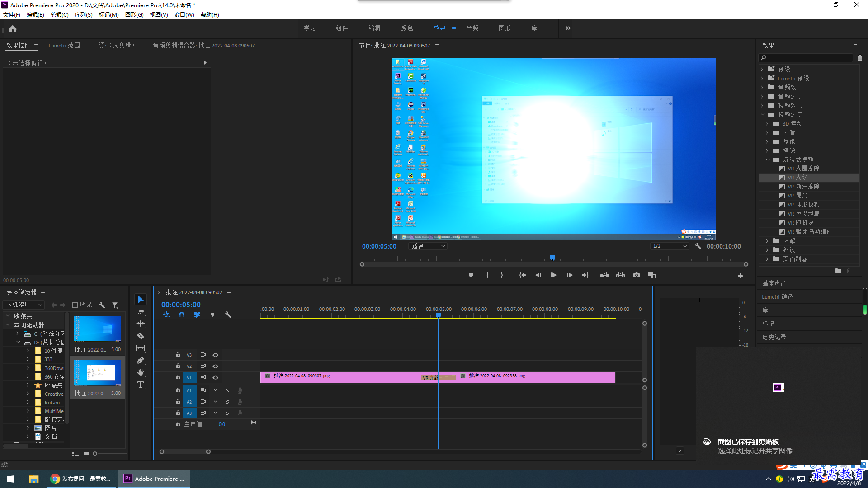This screenshot has width=868, height=488.
Task: Click thumbnail size slider in media browser
Action: pyautogui.click(x=95, y=454)
